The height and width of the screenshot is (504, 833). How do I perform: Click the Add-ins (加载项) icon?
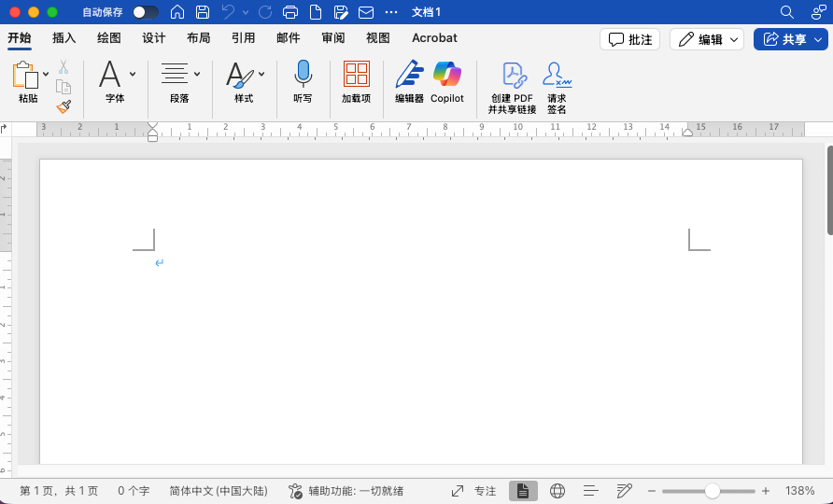point(356,75)
